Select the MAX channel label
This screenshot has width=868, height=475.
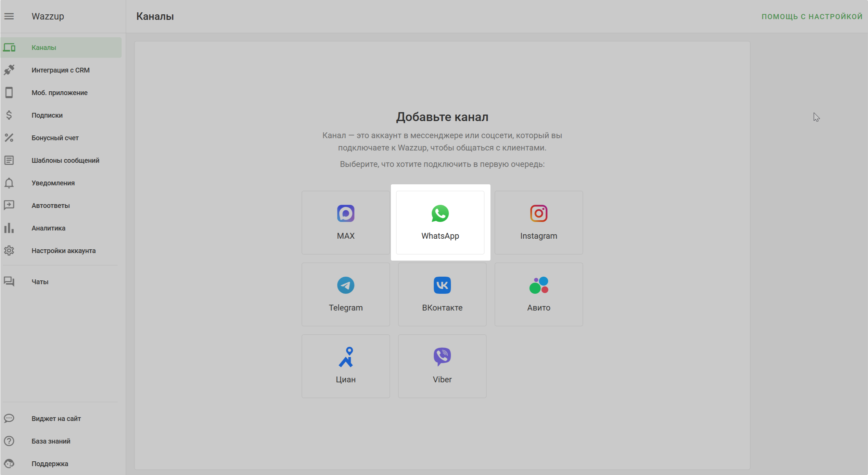[x=346, y=236]
